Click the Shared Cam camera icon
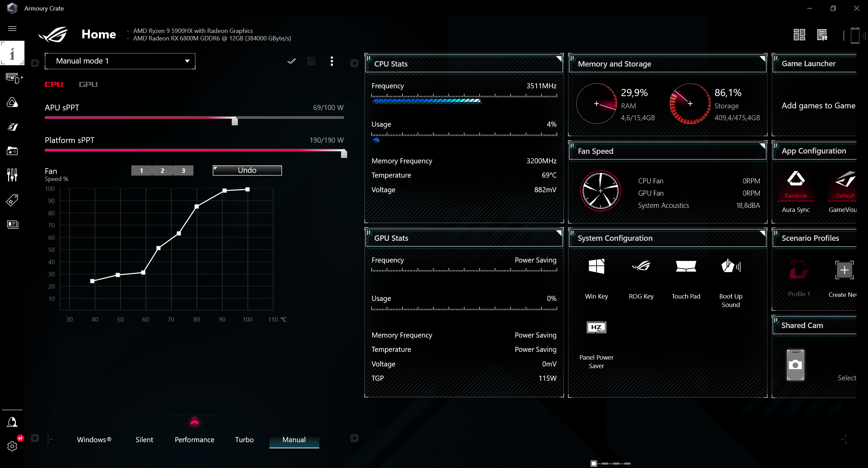The width and height of the screenshot is (868, 468). pyautogui.click(x=795, y=365)
